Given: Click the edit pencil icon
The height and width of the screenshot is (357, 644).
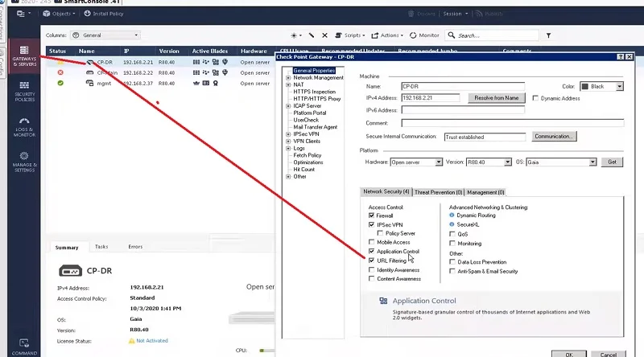Looking at the screenshot, I should coord(312,35).
